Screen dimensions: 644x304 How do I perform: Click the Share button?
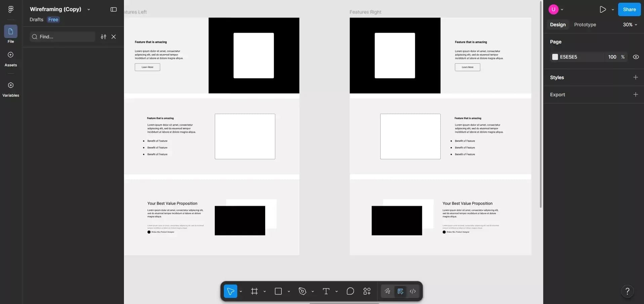coord(629,9)
